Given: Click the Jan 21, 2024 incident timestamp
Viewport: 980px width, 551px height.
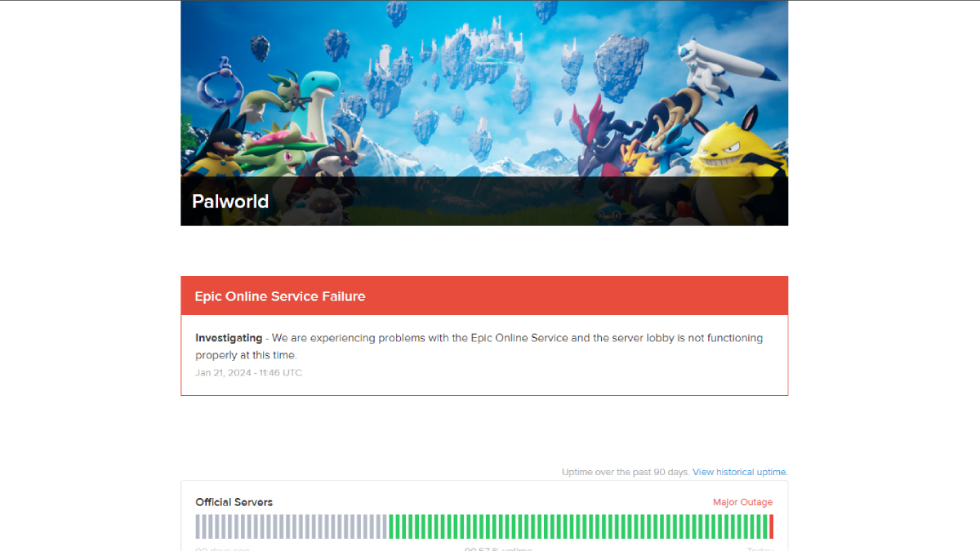Looking at the screenshot, I should (248, 373).
